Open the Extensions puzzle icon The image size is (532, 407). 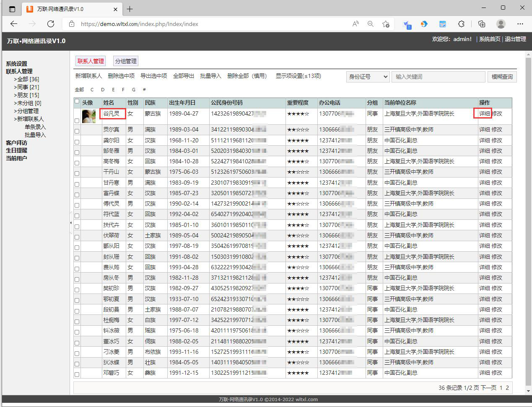[461, 24]
